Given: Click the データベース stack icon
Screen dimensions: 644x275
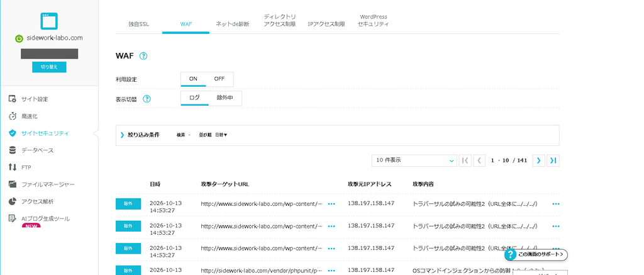Looking at the screenshot, I should click(x=13, y=150).
